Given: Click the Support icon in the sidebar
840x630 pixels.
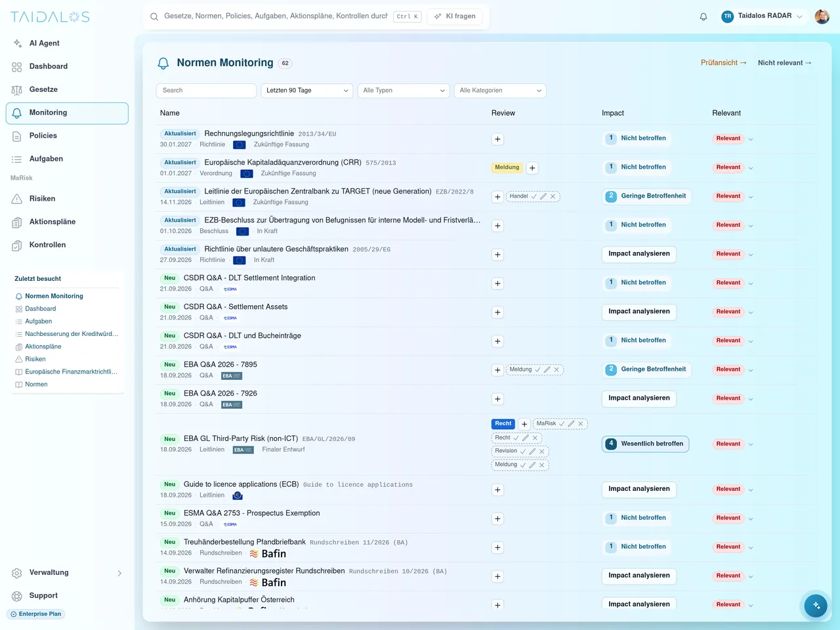Looking at the screenshot, I should click(17, 596).
